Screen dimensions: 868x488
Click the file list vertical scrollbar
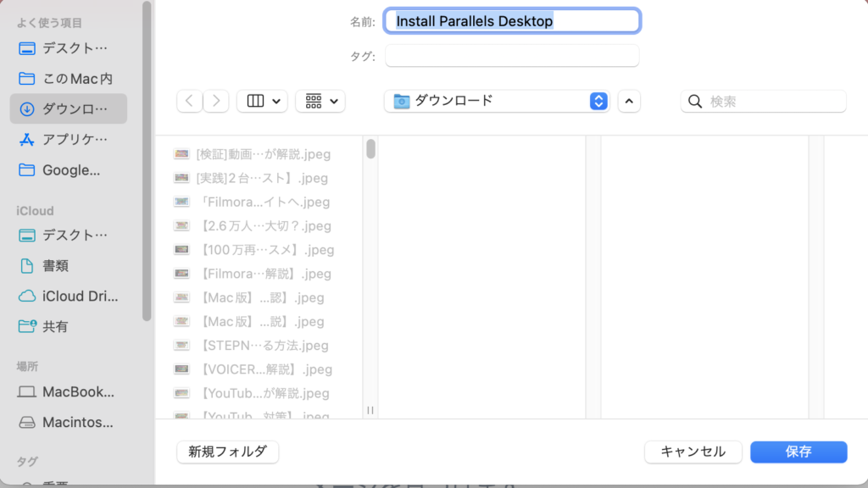point(370,149)
